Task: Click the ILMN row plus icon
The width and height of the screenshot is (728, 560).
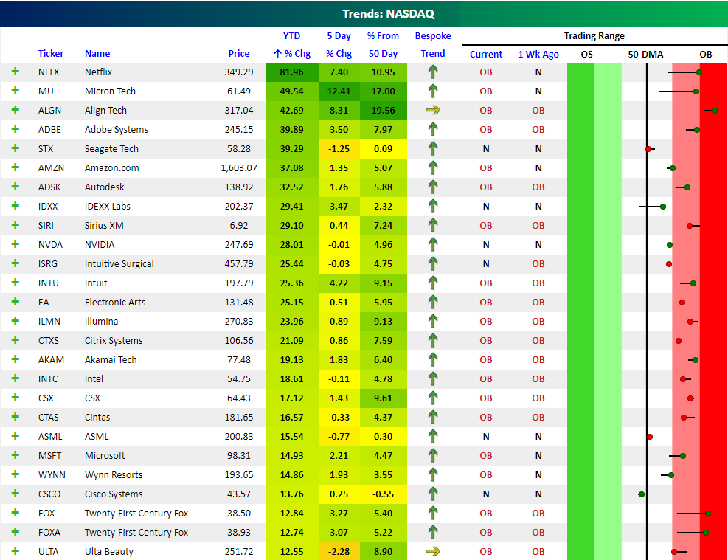Action: tap(15, 321)
